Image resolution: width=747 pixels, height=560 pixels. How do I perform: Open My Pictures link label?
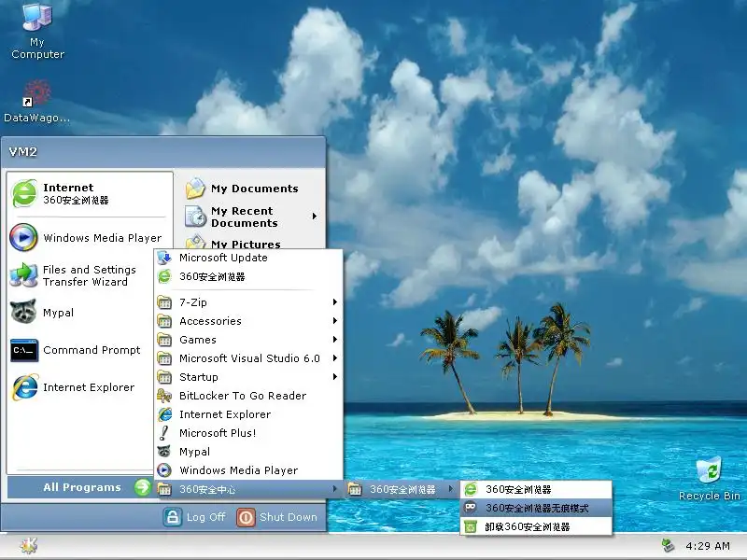pyautogui.click(x=246, y=244)
